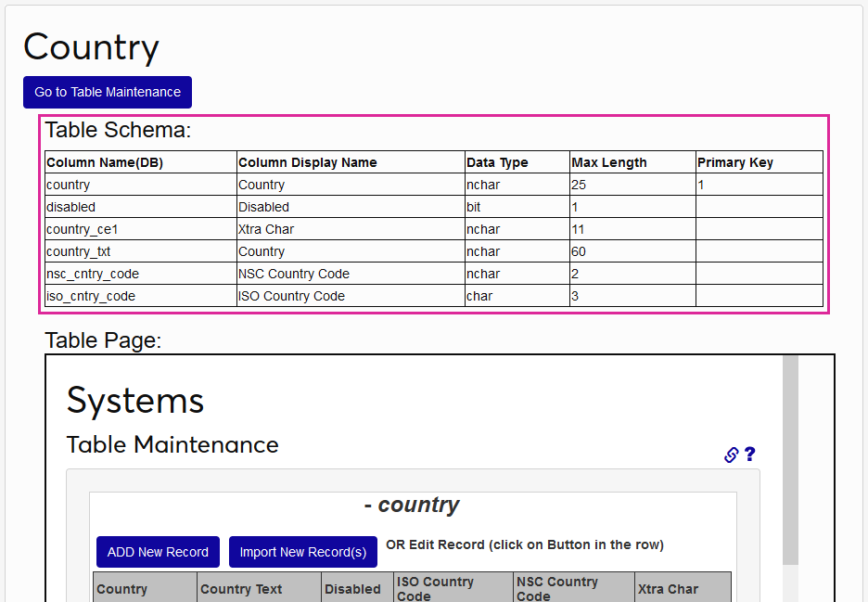Click the nsc_cntry_code schema row
The height and width of the screenshot is (602, 868).
[141, 274]
